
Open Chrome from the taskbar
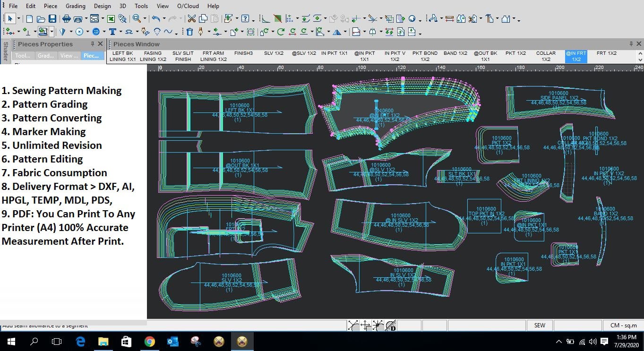click(150, 342)
